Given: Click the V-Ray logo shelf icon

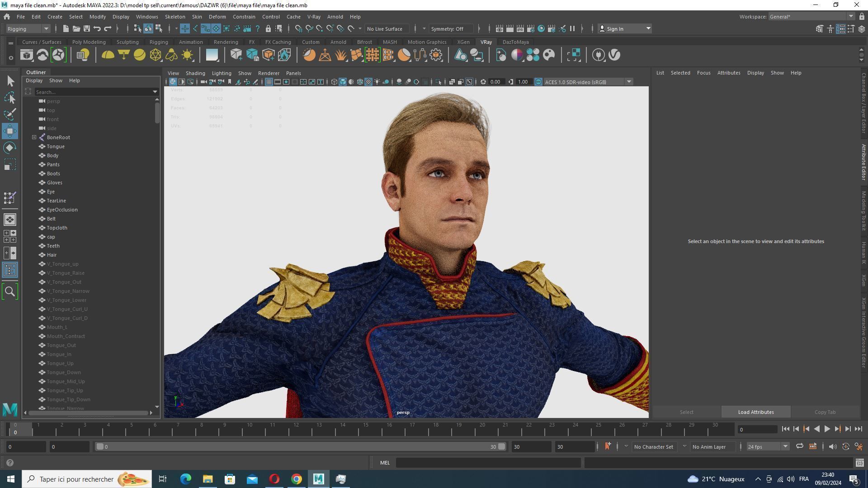Looking at the screenshot, I should coord(614,55).
